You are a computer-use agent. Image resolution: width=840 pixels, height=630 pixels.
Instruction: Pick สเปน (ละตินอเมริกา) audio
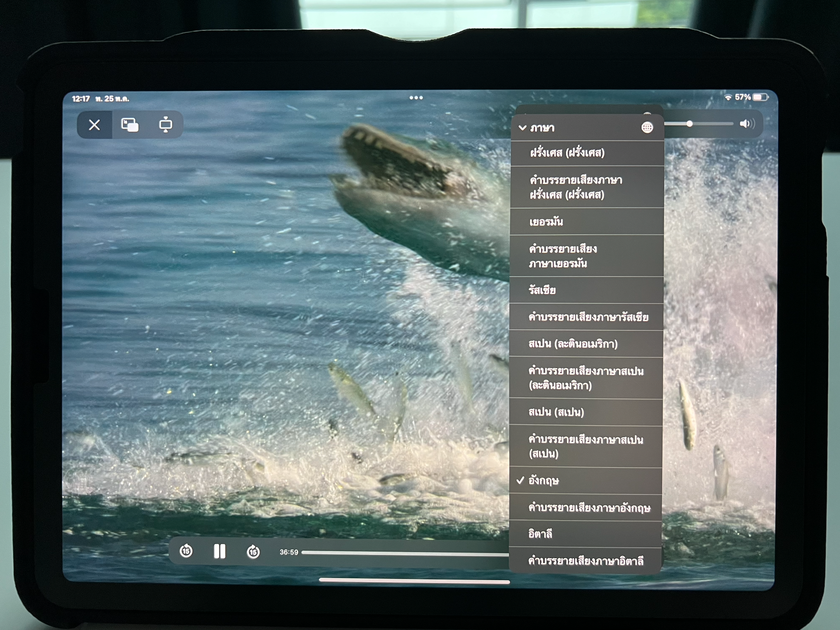(x=573, y=344)
